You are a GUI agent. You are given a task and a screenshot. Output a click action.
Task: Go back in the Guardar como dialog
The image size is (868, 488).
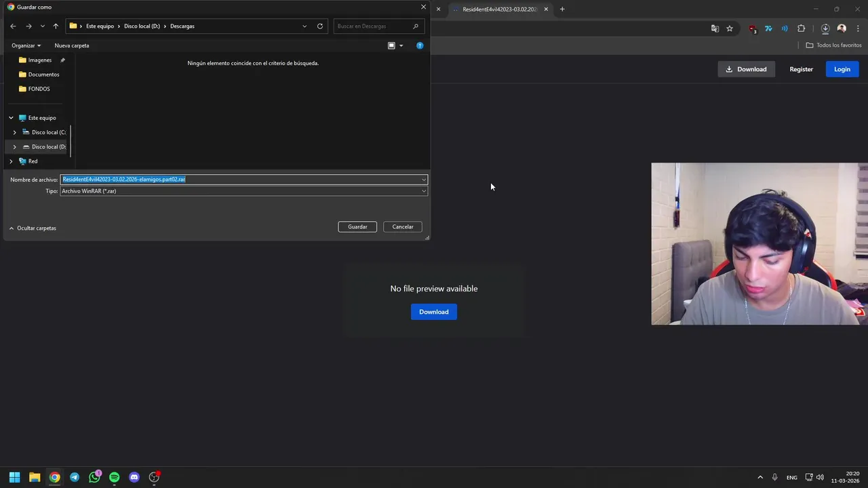13,26
